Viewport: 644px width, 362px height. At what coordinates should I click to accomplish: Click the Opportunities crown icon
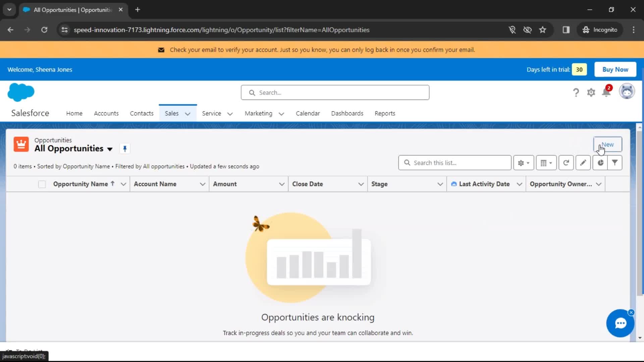pos(21,144)
